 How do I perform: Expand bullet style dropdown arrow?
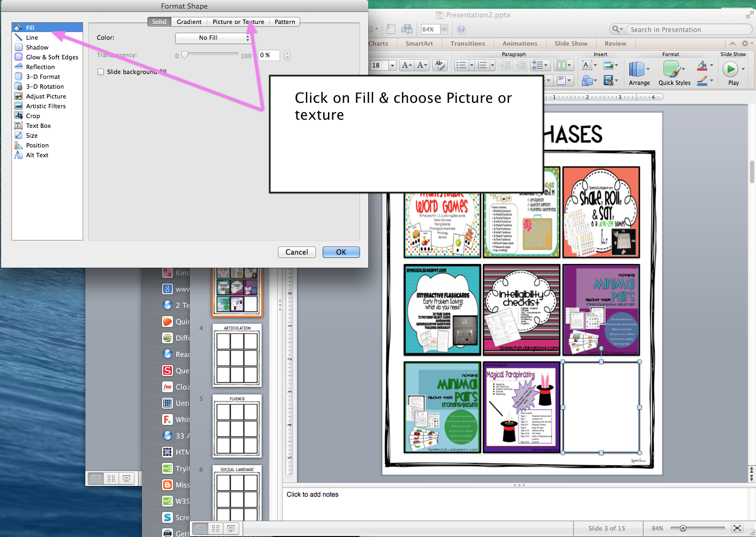tap(472, 65)
